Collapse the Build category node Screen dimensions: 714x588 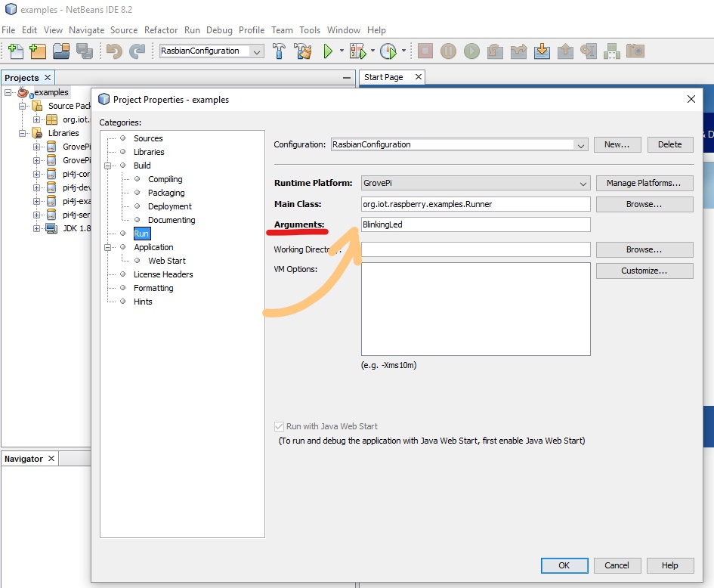(108, 166)
